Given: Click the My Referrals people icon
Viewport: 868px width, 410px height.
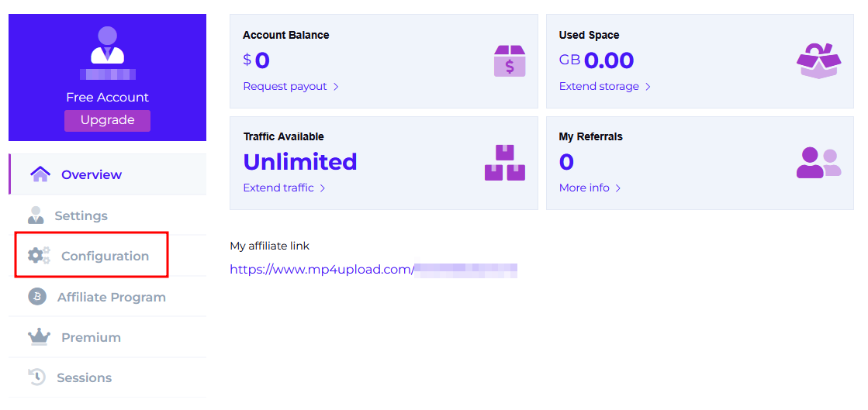Looking at the screenshot, I should (x=818, y=163).
